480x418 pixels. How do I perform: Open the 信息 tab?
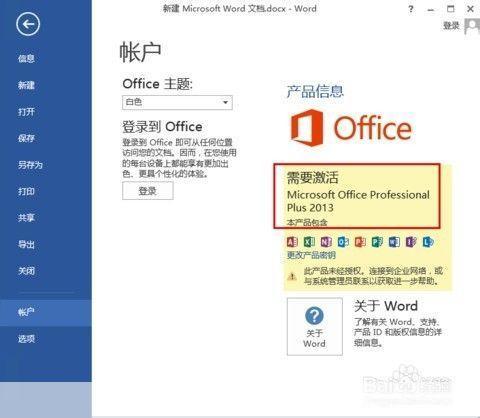coord(26,59)
